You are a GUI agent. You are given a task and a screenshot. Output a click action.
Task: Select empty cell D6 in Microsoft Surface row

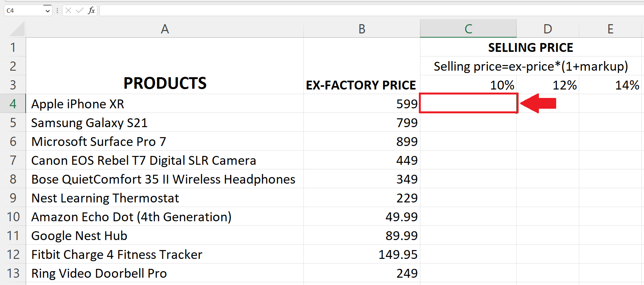click(548, 141)
